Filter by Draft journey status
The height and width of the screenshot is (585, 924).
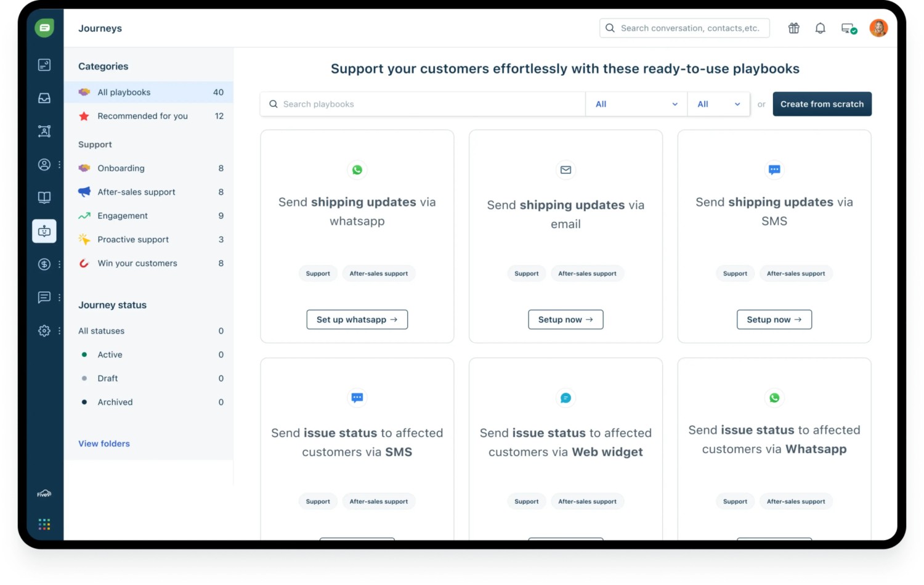(107, 378)
